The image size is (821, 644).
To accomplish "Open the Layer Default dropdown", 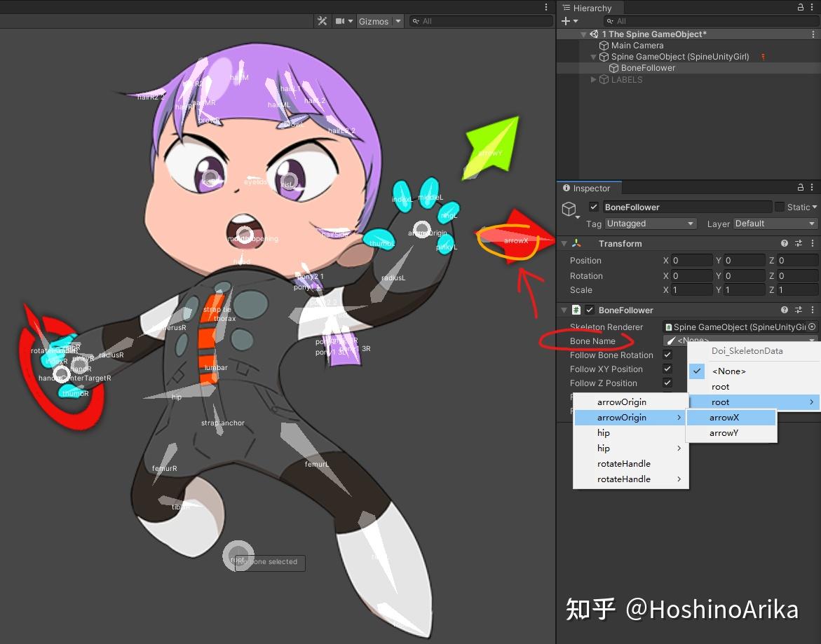I will pyautogui.click(x=774, y=223).
